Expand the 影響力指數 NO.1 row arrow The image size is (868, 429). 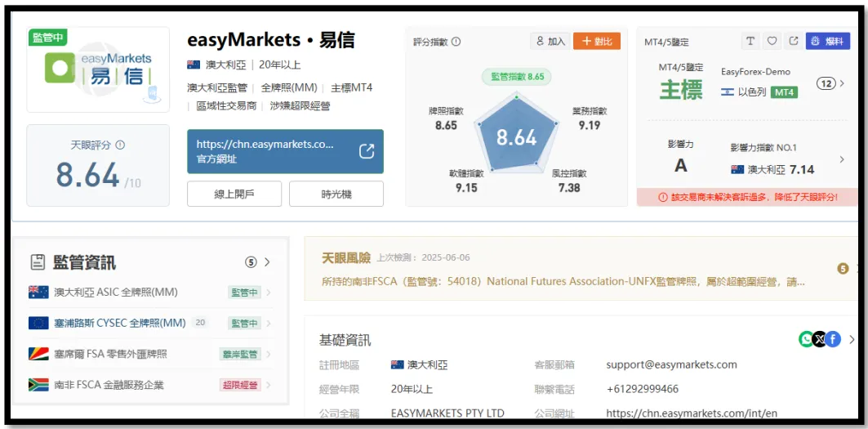842,159
